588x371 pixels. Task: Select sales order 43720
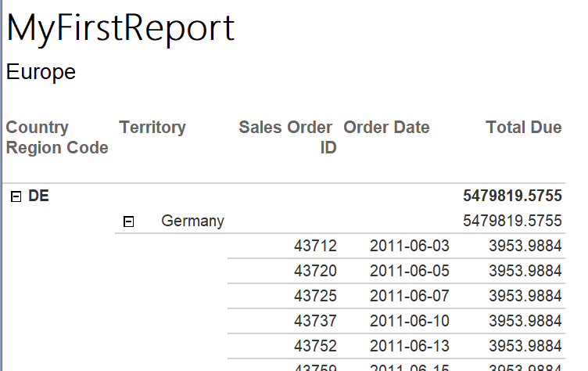[315, 271]
